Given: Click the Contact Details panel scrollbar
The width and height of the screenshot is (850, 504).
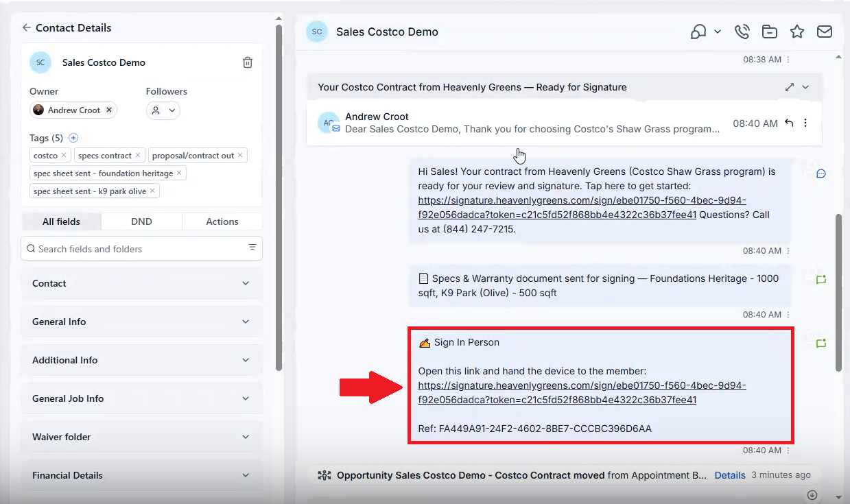Looking at the screenshot, I should coord(279,197).
